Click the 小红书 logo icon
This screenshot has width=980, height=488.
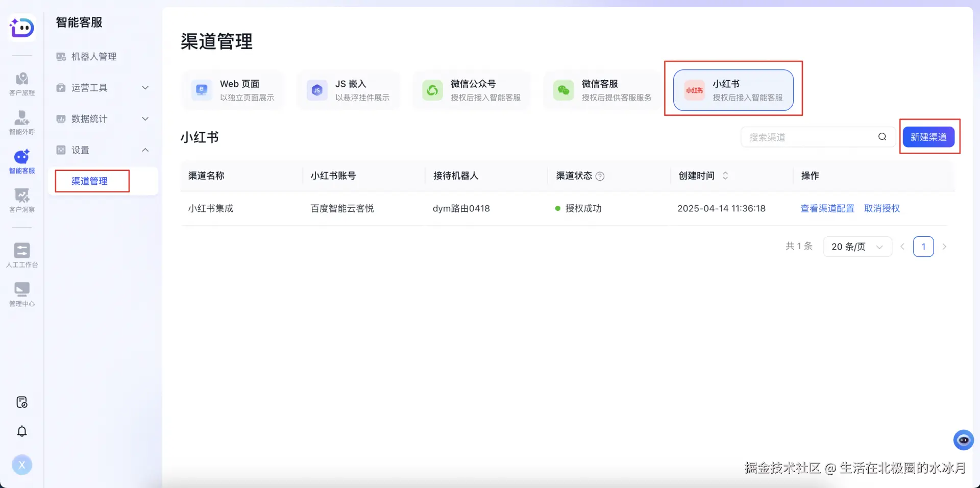pyautogui.click(x=694, y=90)
